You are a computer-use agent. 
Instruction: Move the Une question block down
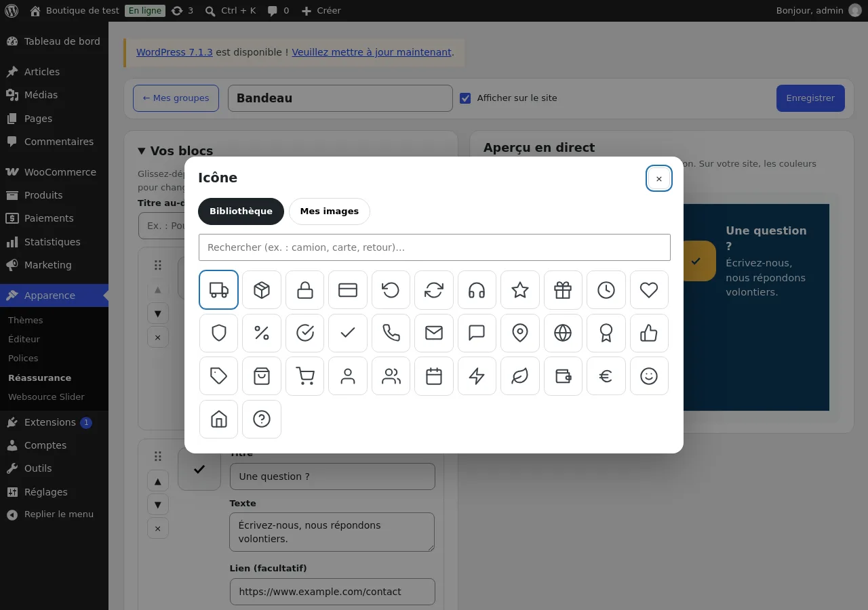click(x=158, y=504)
